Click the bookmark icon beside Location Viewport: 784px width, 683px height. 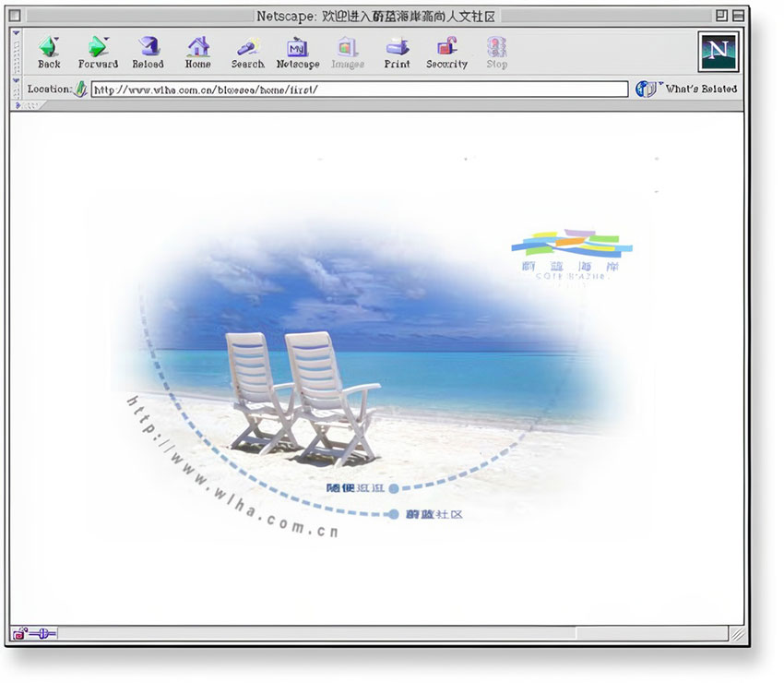pos(80,90)
